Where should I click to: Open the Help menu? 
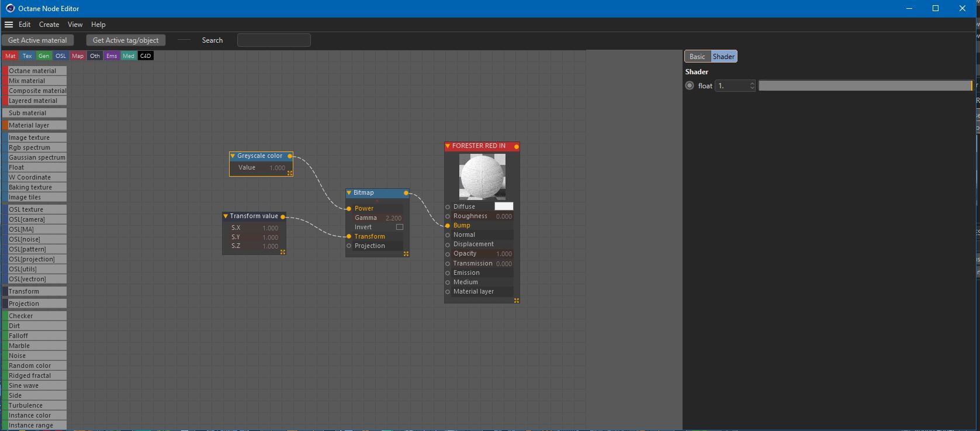point(98,25)
